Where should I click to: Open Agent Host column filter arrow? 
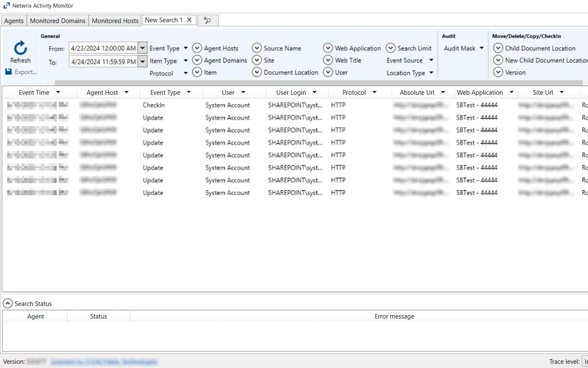[x=126, y=92]
